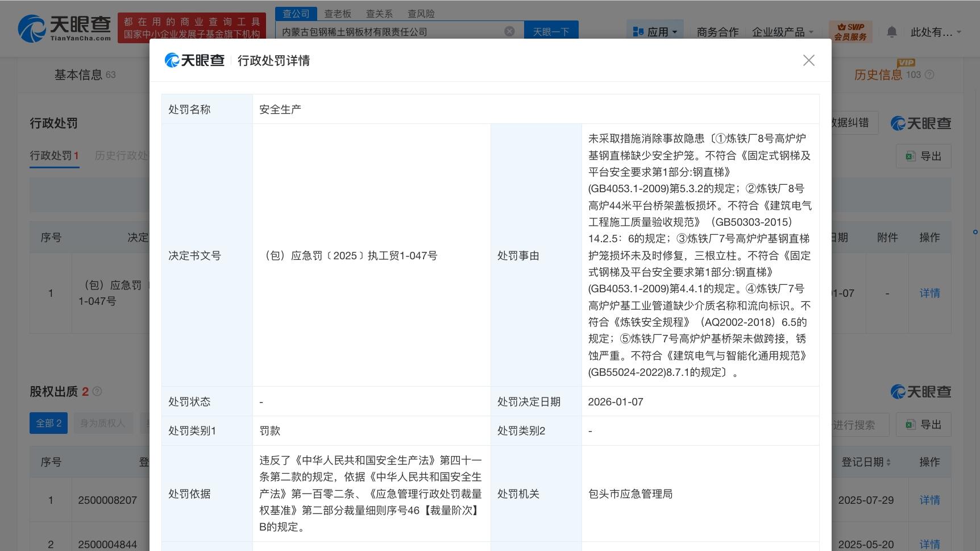Open 详情 for penalty record 1
The height and width of the screenshot is (551, 980).
(930, 293)
